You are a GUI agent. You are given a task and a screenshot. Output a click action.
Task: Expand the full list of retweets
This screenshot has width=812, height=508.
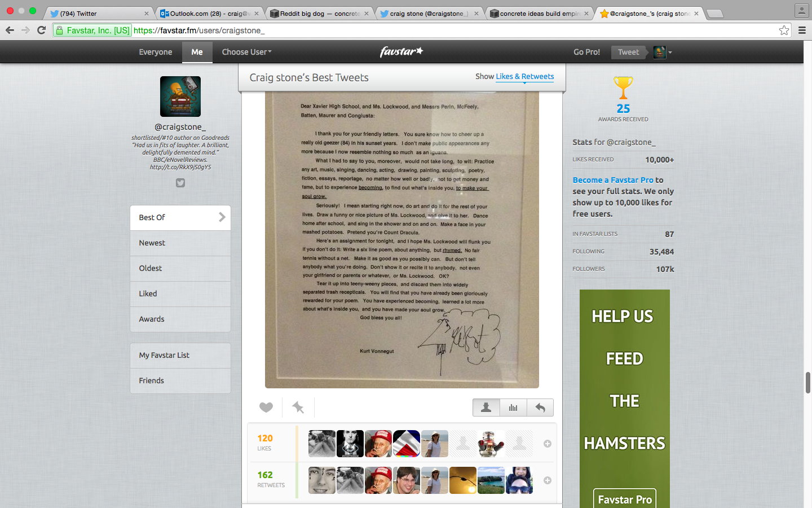[547, 480]
